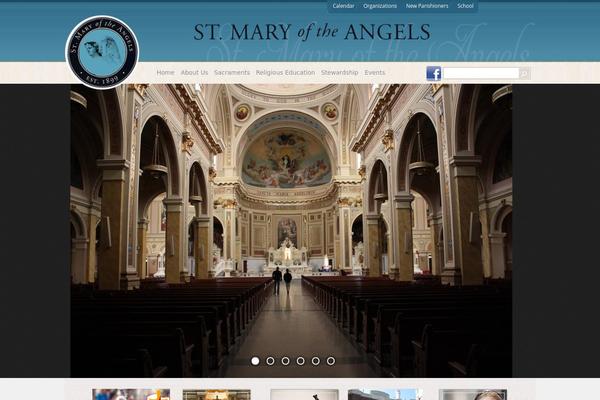Select the fourth slideshow dot
This screenshot has width=600, height=400.
[300, 361]
